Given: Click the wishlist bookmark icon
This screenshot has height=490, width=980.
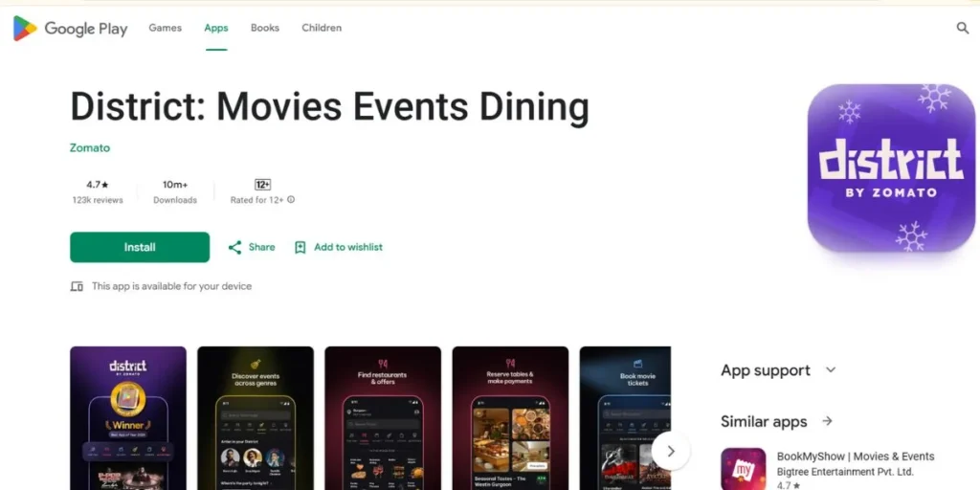Looking at the screenshot, I should pos(300,248).
